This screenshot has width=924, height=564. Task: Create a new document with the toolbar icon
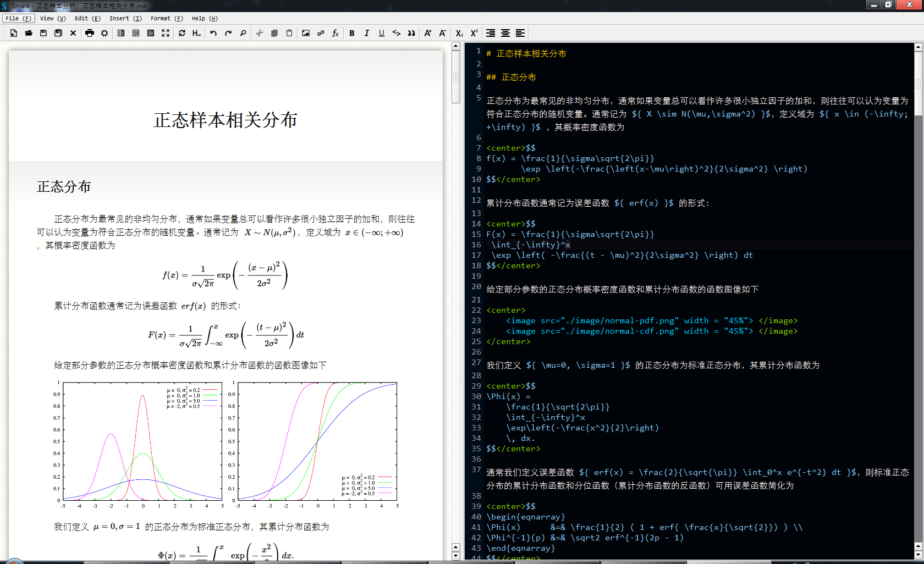14,33
